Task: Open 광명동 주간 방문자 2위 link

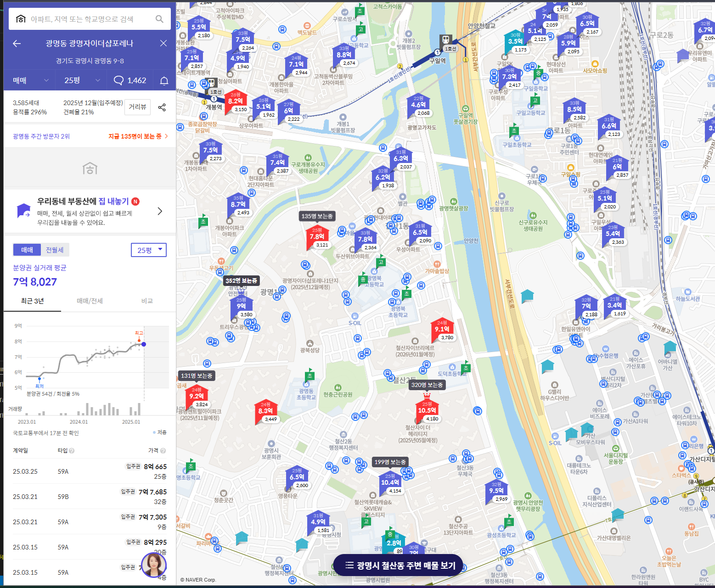Action: tap(41, 136)
